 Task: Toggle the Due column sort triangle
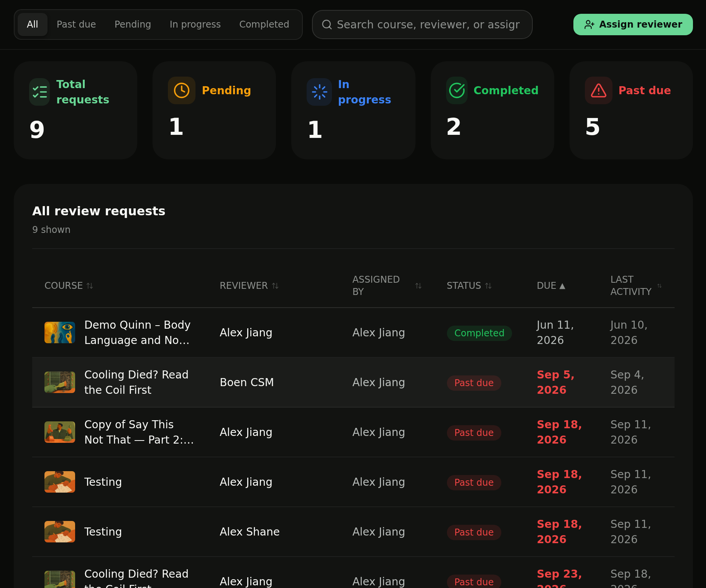point(562,286)
